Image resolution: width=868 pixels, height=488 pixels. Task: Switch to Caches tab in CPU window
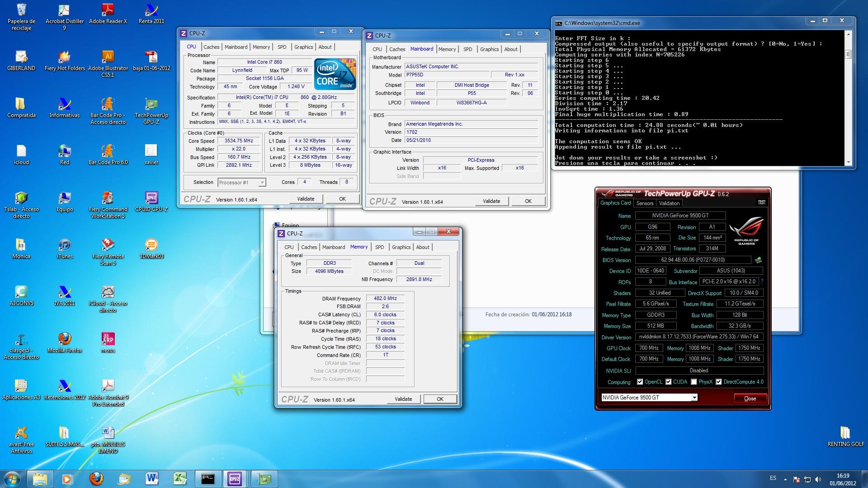(x=211, y=47)
